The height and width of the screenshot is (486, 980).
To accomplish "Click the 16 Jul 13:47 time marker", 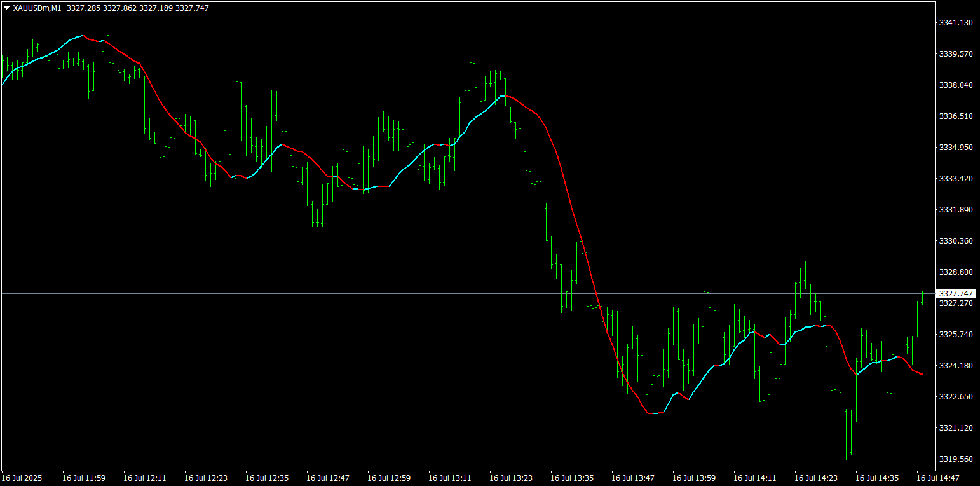I will (x=633, y=478).
